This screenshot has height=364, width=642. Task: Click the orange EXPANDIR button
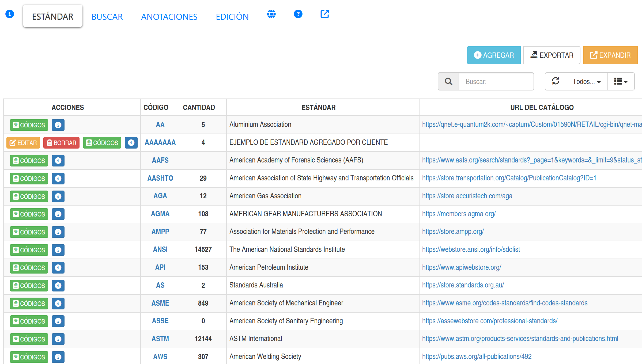tap(610, 55)
